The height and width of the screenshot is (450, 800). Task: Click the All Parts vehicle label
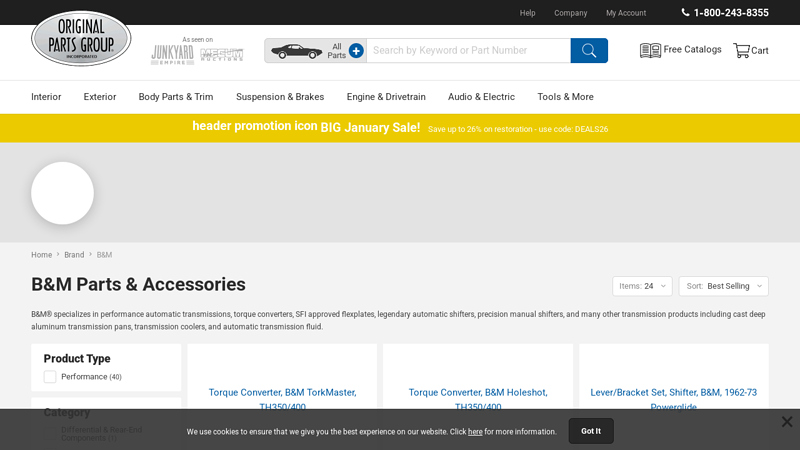click(337, 51)
